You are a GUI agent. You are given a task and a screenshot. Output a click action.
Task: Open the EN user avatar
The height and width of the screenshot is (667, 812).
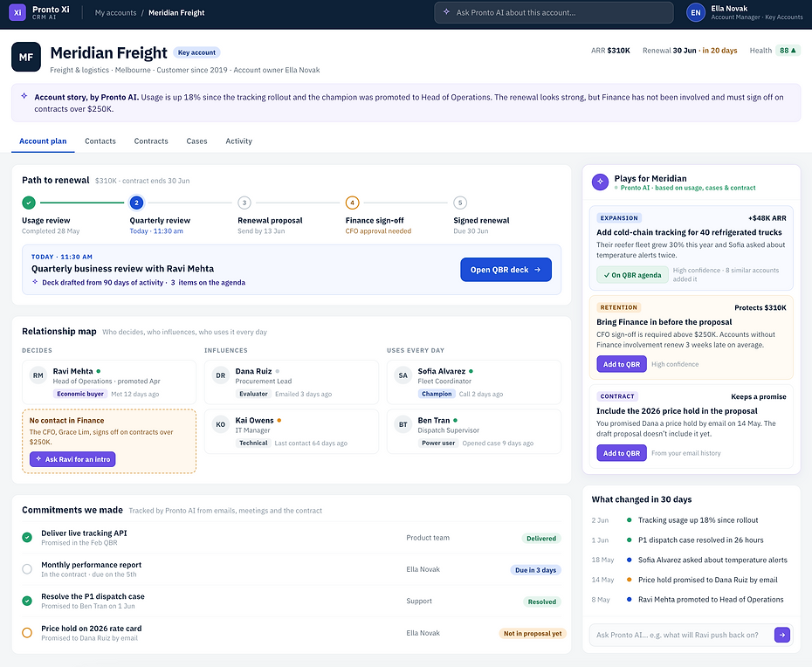pos(696,12)
